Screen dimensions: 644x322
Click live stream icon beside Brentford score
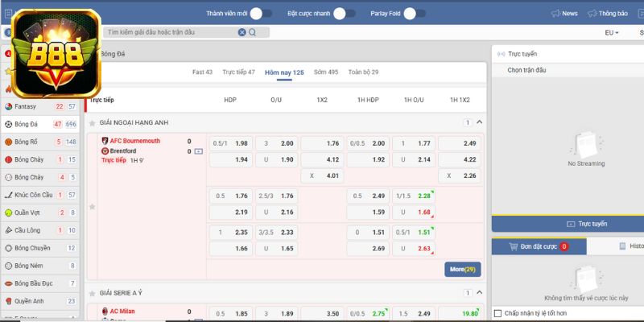[199, 151]
